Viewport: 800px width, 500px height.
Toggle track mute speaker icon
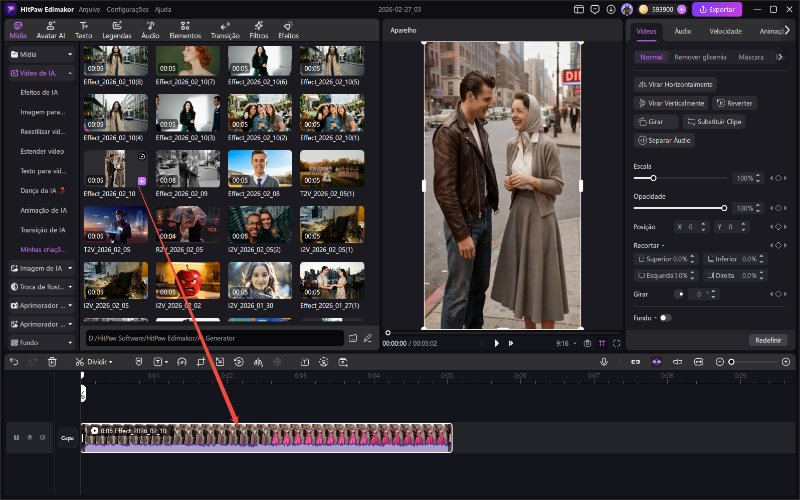pos(42,437)
